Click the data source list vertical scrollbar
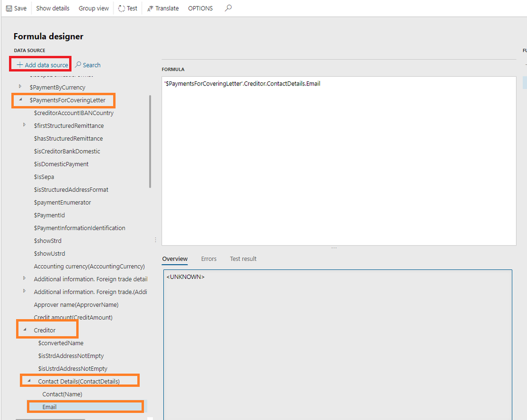The image size is (527, 420). pyautogui.click(x=150, y=142)
